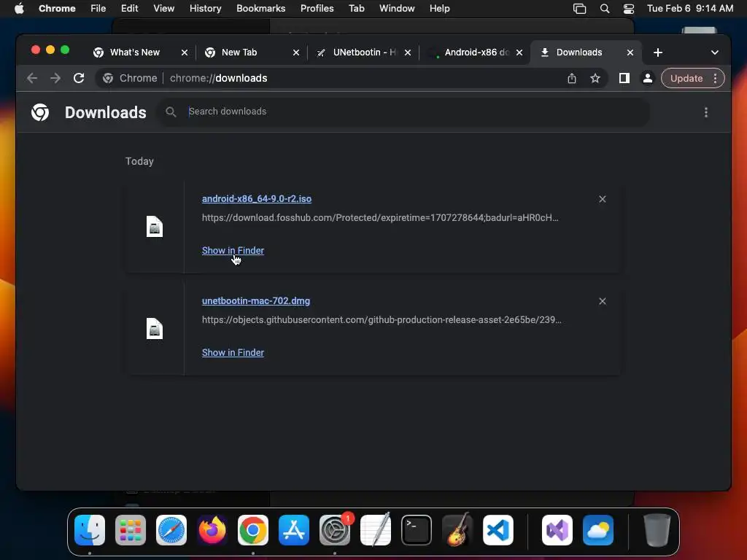Open the Tab menu
The height and width of the screenshot is (560, 747).
pyautogui.click(x=356, y=8)
